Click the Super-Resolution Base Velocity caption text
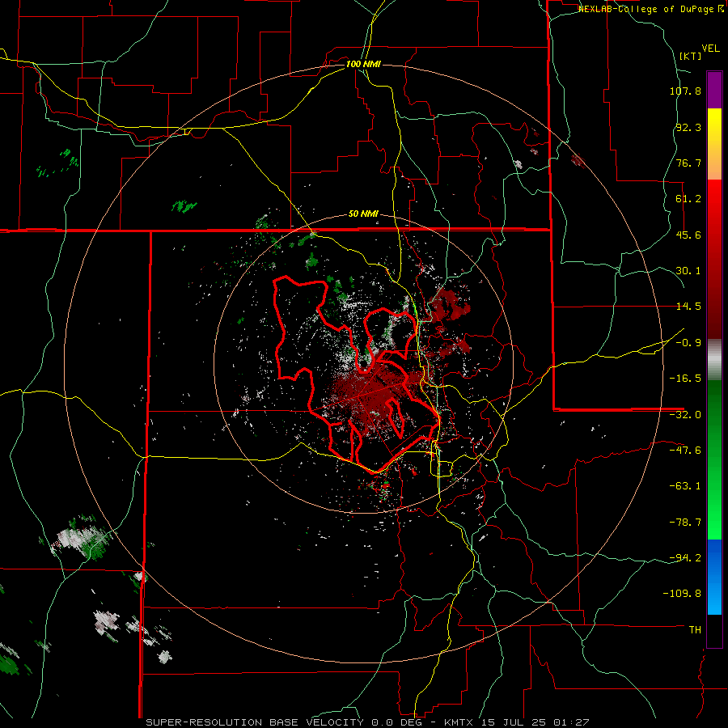Image resolution: width=728 pixels, height=728 pixels. 368,722
